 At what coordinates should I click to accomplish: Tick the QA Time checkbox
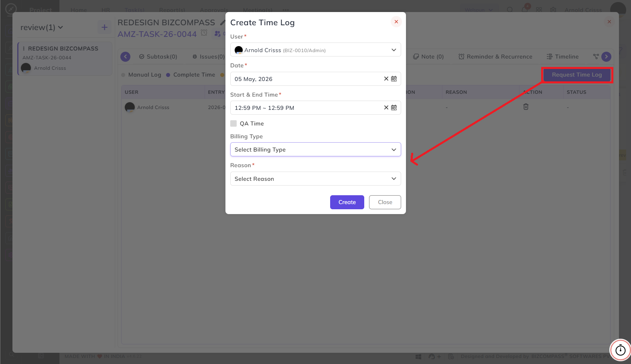pos(233,123)
